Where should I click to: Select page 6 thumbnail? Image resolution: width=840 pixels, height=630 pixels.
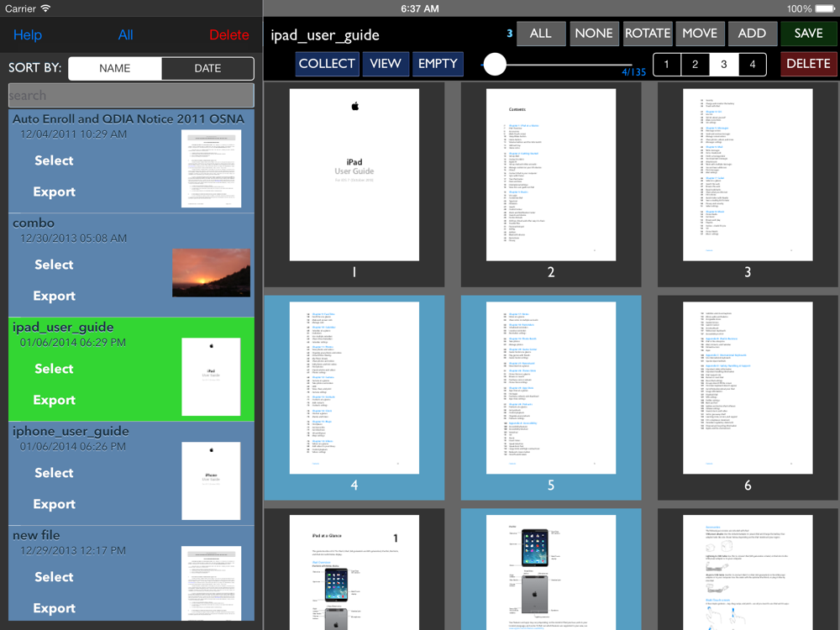748,388
